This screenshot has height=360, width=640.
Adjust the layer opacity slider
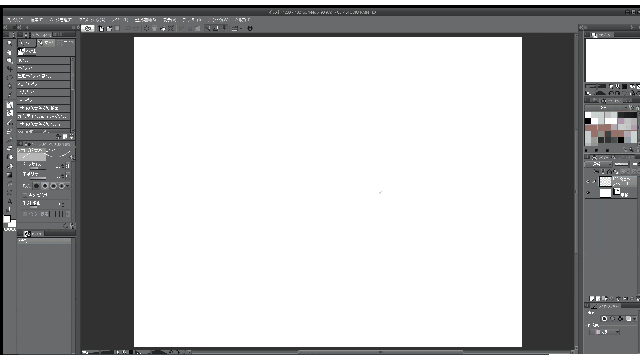point(621,164)
